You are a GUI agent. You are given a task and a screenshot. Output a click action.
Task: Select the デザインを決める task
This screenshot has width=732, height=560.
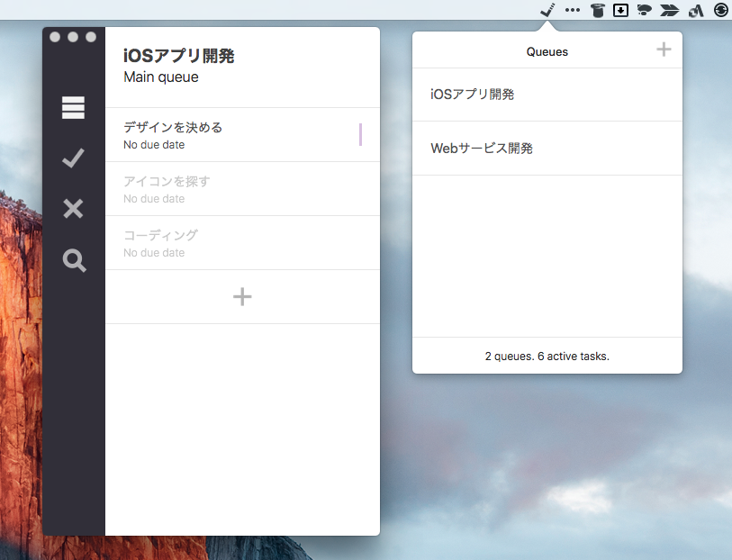coord(242,135)
